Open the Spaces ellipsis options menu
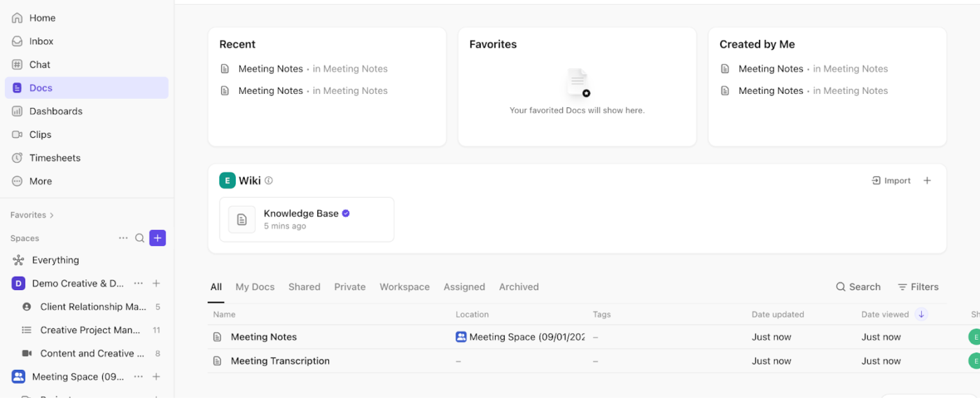This screenshot has height=398, width=980. [x=123, y=238]
